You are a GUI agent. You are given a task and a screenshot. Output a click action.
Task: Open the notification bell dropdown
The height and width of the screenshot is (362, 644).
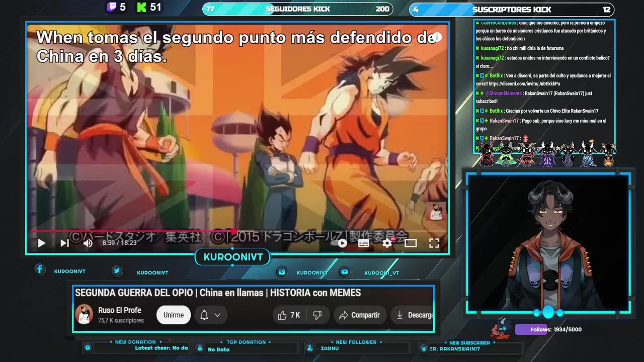click(x=210, y=315)
